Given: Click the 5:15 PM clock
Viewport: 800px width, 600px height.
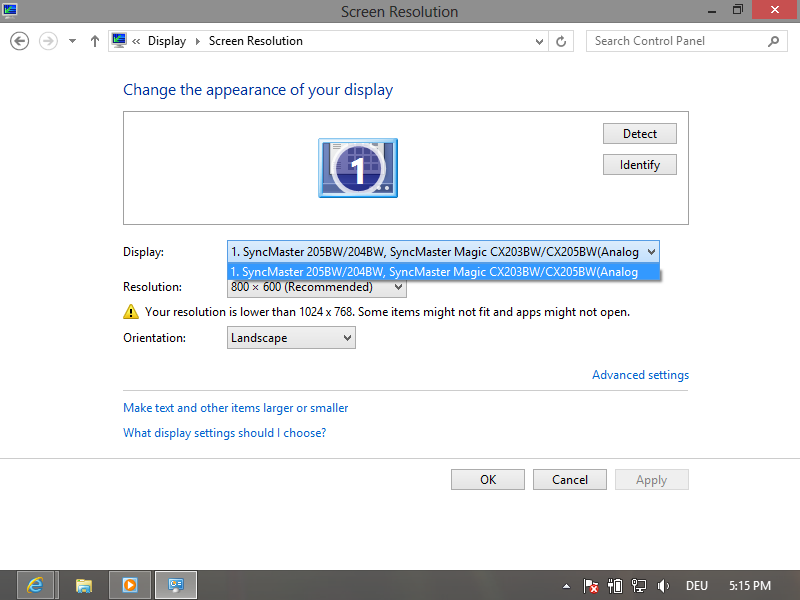Looking at the screenshot, I should pyautogui.click(x=749, y=586).
